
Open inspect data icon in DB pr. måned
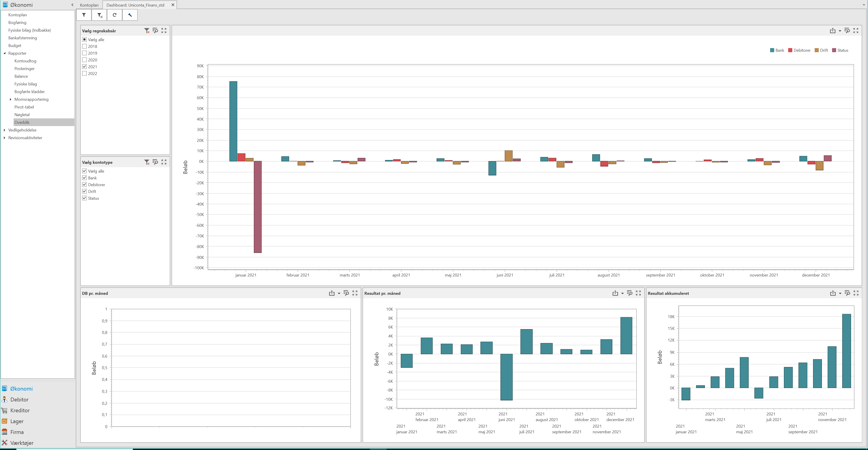(346, 293)
